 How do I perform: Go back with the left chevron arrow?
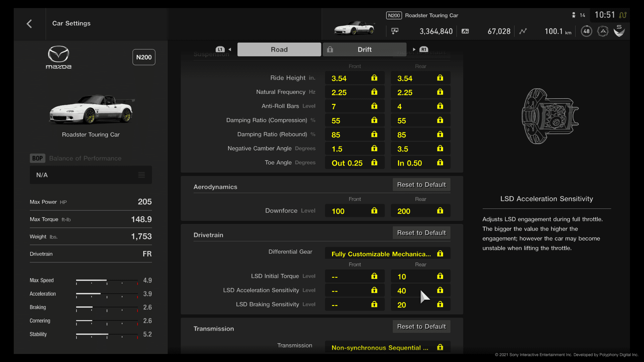click(x=29, y=24)
